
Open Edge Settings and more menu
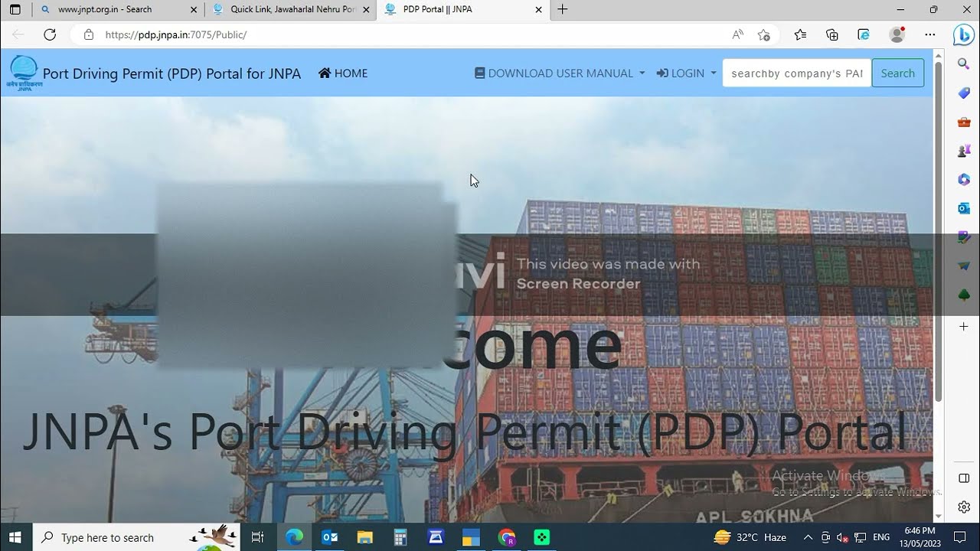pyautogui.click(x=930, y=34)
